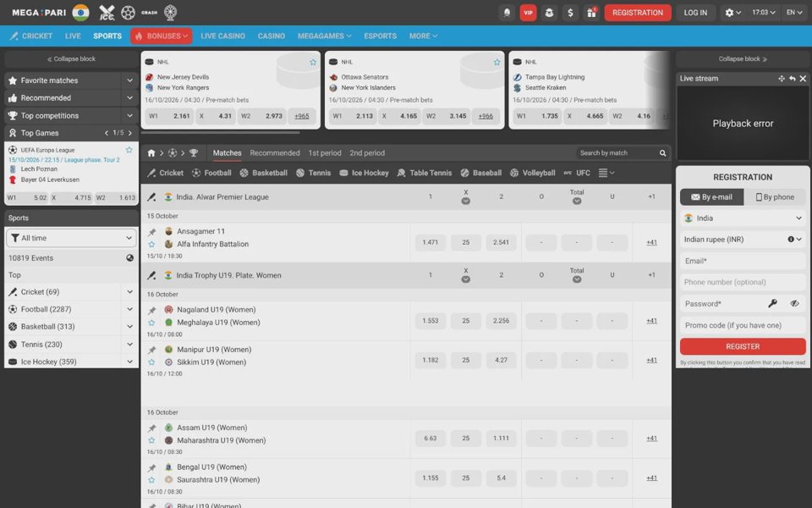This screenshot has width=812, height=508.
Task: Select UFC sport filter
Action: point(577,173)
